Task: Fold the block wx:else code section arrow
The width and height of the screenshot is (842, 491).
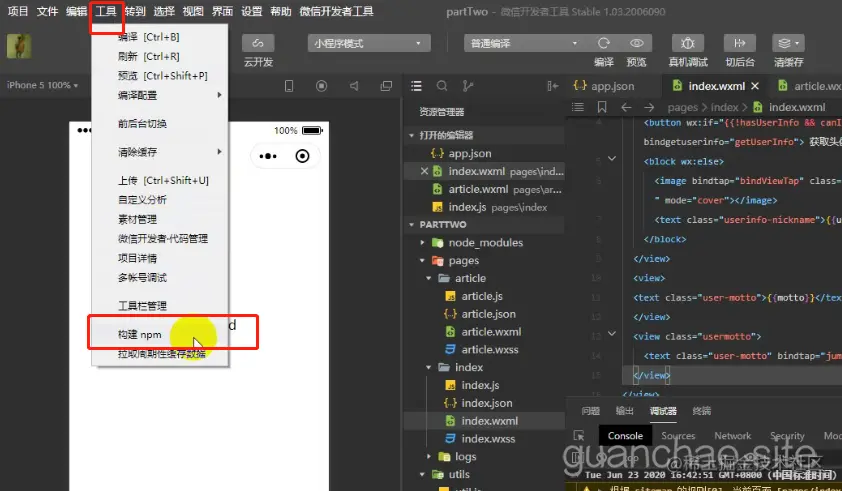Action: point(612,159)
